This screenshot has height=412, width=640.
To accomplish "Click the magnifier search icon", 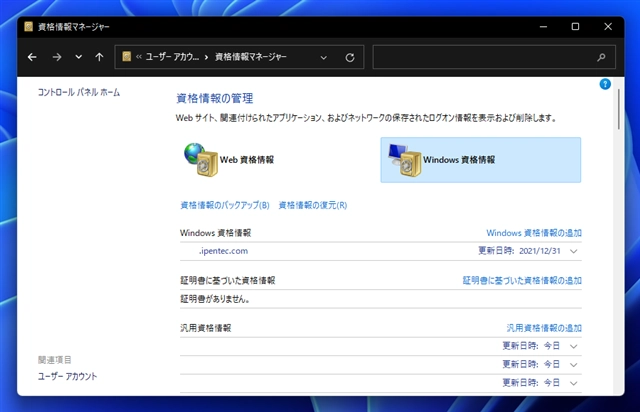I will click(x=601, y=58).
